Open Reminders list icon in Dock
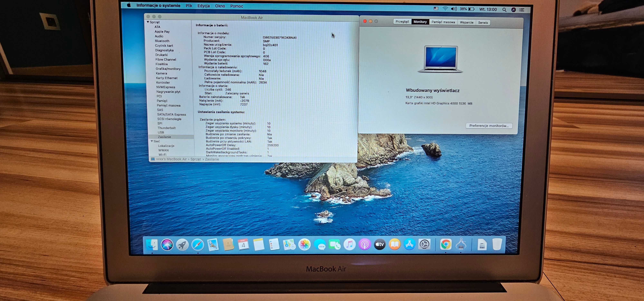 point(274,244)
